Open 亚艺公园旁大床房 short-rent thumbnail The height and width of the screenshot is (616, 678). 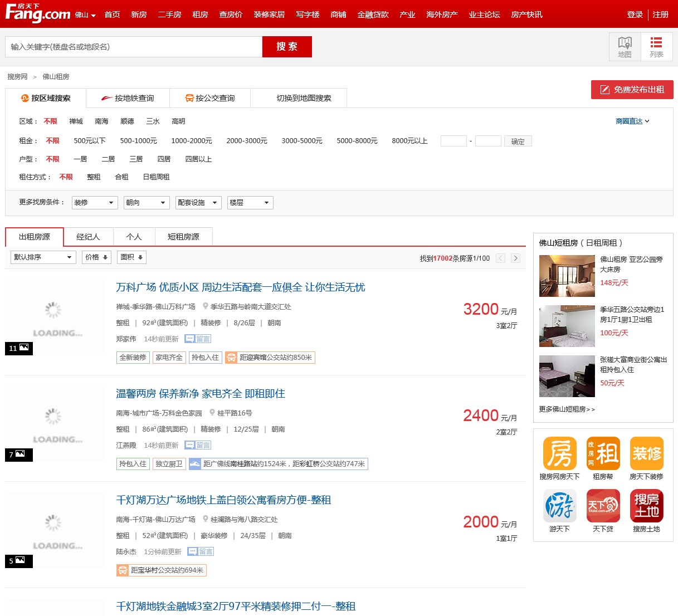[x=567, y=276]
